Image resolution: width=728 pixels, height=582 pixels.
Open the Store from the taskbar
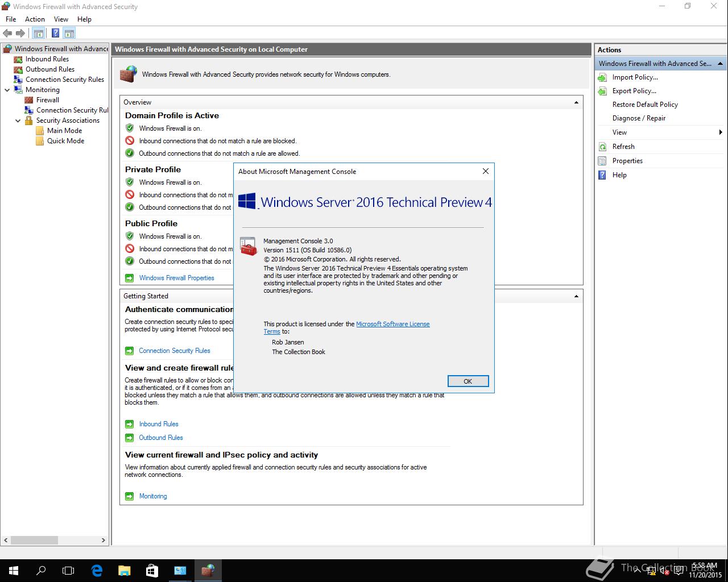point(152,571)
